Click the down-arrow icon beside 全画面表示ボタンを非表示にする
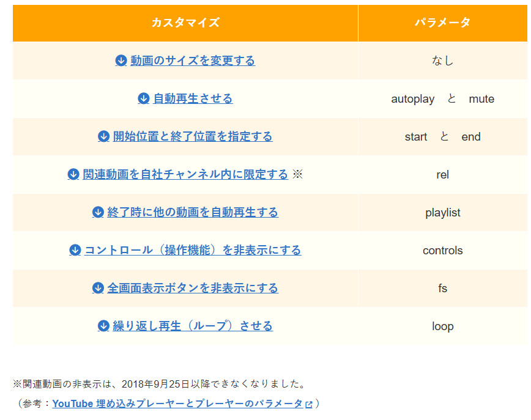This screenshot has width=531, height=420. click(x=98, y=288)
